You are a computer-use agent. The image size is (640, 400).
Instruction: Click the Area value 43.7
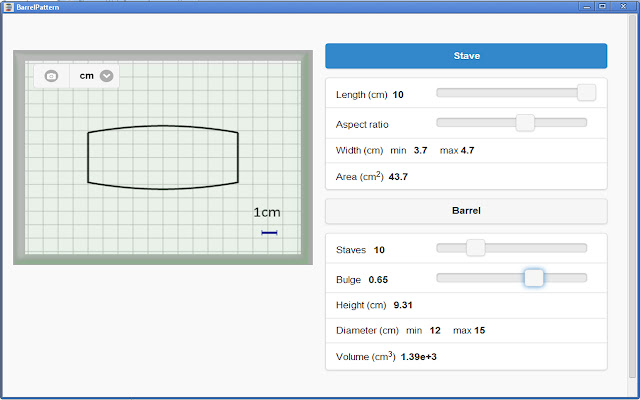pos(397,177)
